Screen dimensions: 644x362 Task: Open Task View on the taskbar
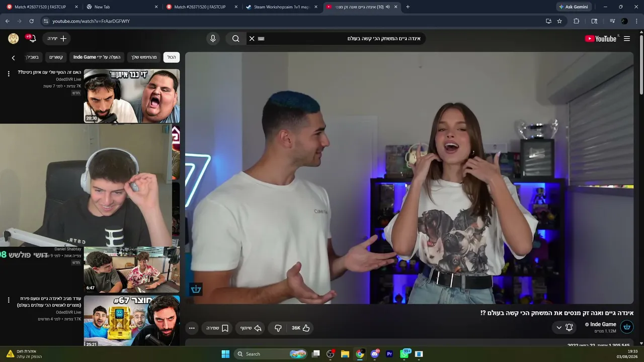[x=315, y=354]
